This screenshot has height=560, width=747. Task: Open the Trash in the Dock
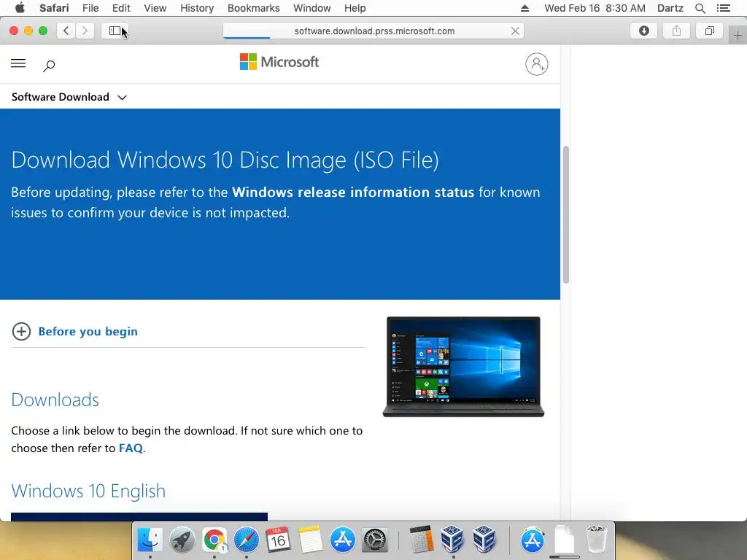pos(595,539)
